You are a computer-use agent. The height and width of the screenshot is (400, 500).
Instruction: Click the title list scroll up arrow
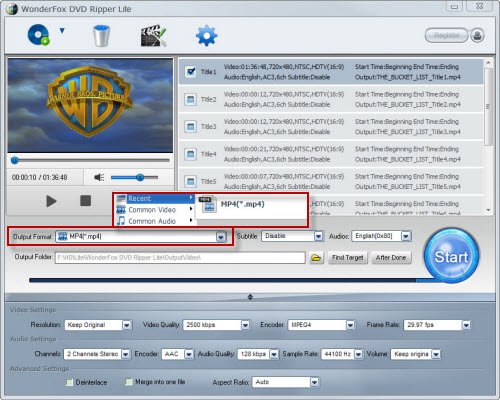(488, 63)
